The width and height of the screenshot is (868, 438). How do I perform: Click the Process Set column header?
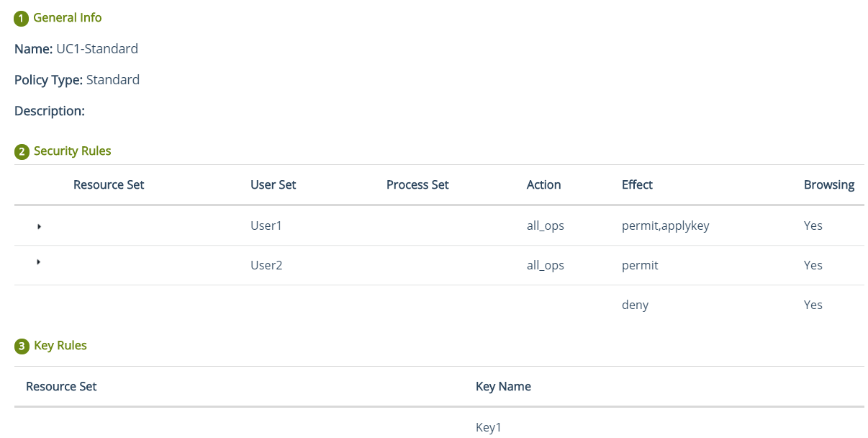click(x=417, y=185)
